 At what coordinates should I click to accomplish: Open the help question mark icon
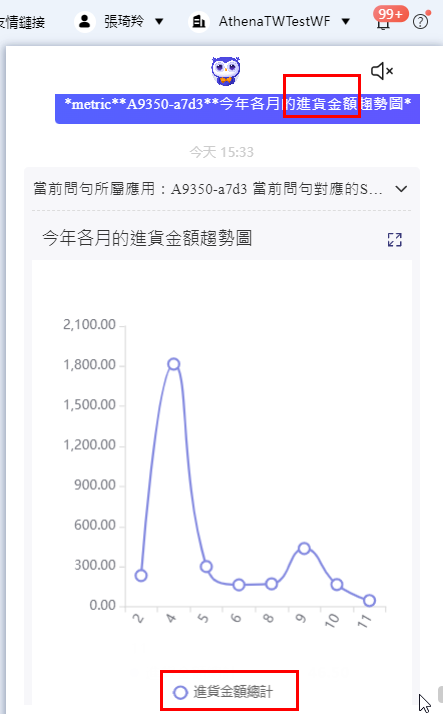tap(420, 22)
